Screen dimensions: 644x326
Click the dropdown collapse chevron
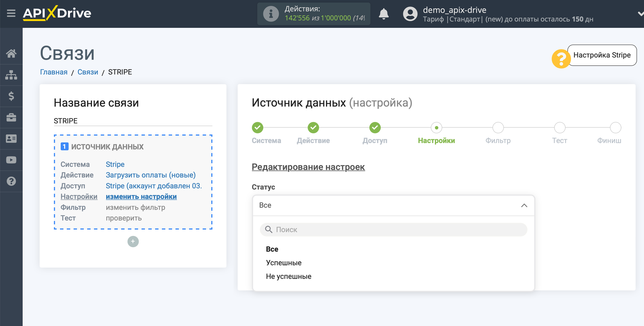[x=524, y=205]
